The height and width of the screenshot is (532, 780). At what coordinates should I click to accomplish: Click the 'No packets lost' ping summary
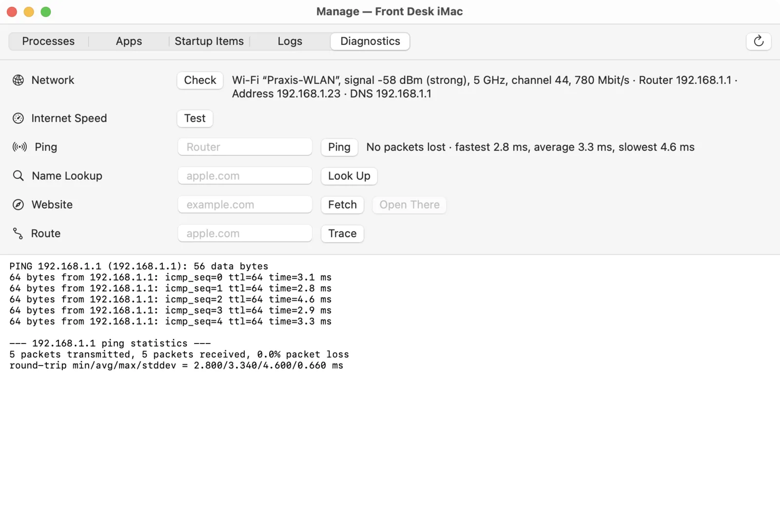(x=530, y=147)
